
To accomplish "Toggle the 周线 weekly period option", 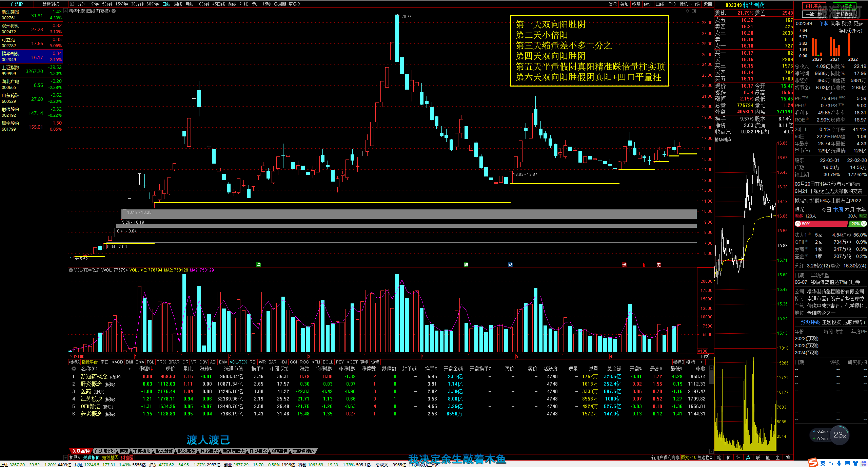I will (178, 4).
